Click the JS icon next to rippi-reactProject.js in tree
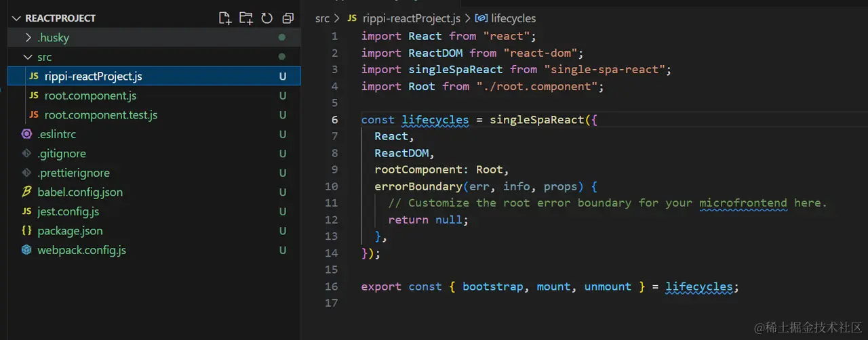Image resolution: width=868 pixels, height=340 pixels. coord(34,77)
